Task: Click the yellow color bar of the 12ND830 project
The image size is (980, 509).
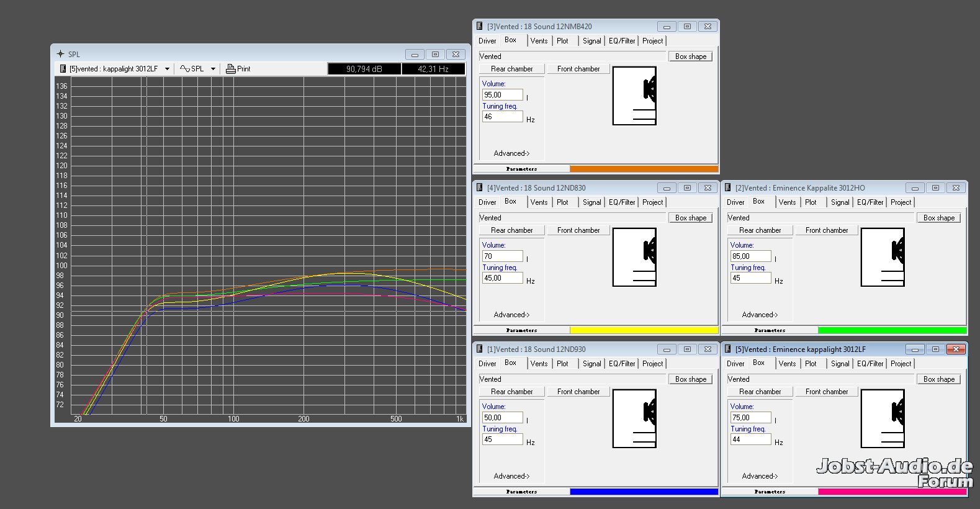Action: coord(644,330)
